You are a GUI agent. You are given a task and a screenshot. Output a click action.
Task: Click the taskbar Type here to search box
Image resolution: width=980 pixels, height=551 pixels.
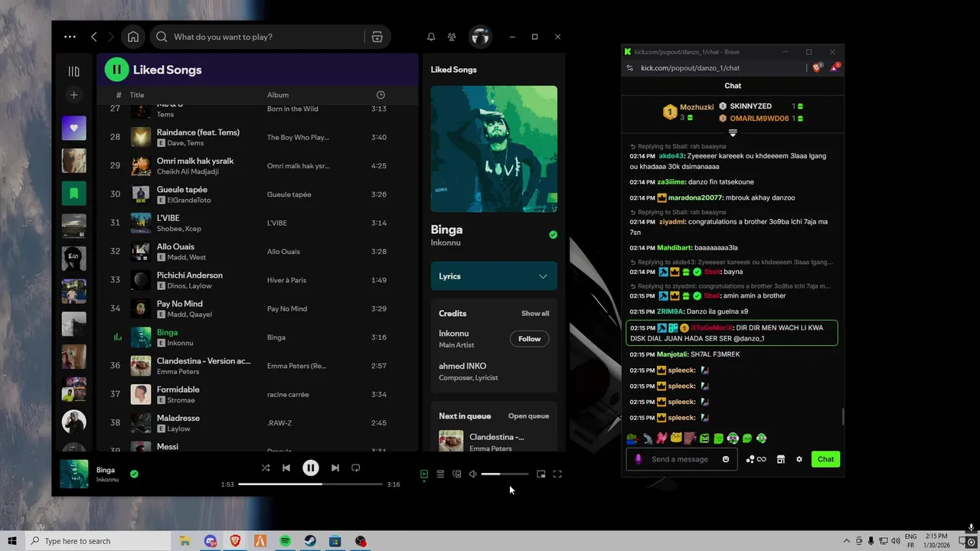[99, 541]
